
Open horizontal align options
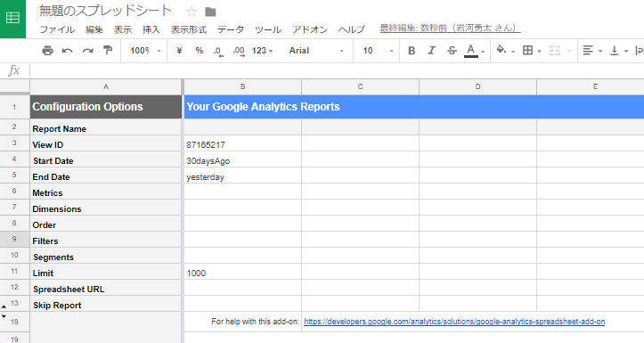592,51
